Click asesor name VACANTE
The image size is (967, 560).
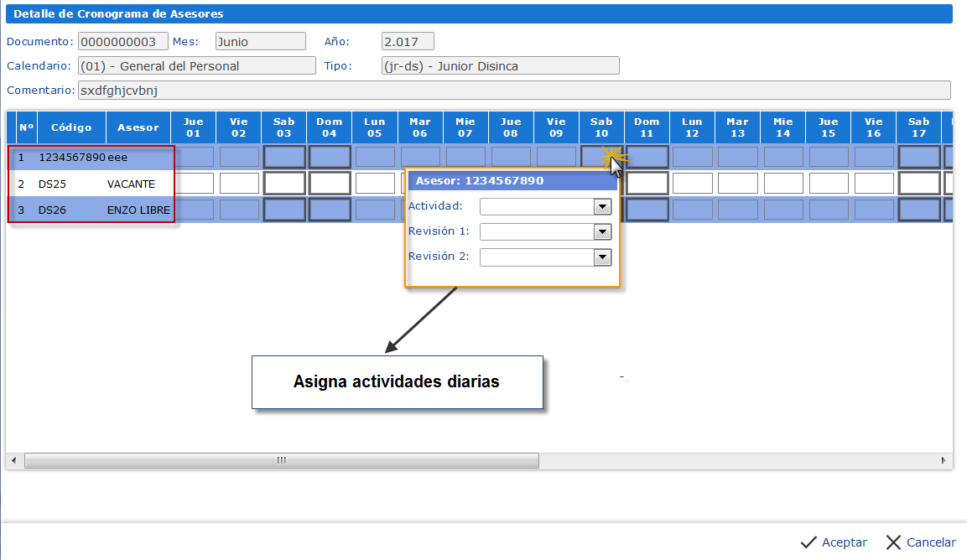tap(132, 184)
